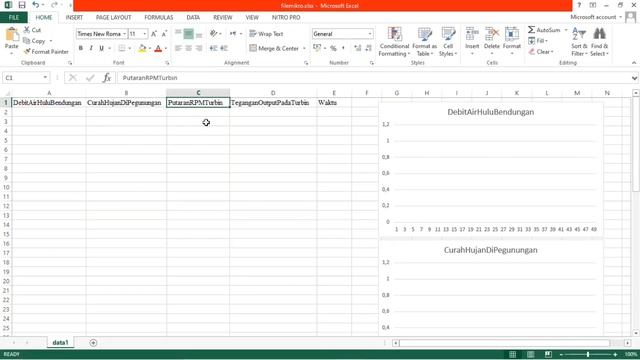
Task: Increase indent of cell
Action: point(224,48)
